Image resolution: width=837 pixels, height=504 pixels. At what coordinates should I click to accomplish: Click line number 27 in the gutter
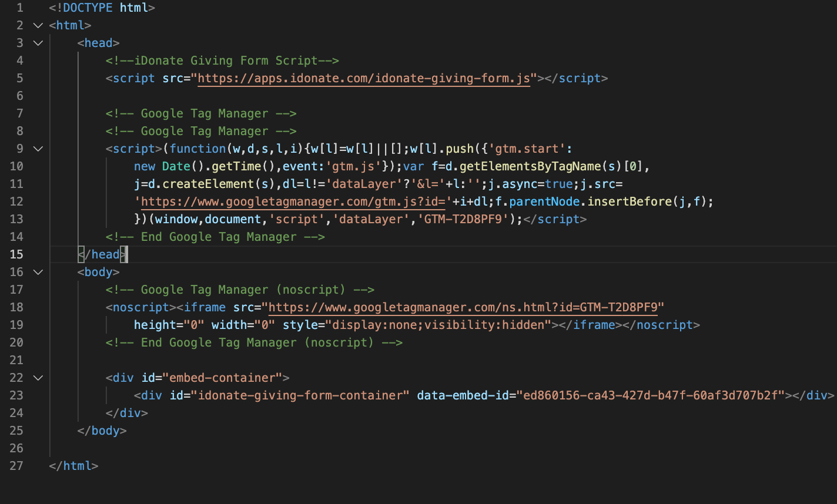click(x=16, y=466)
